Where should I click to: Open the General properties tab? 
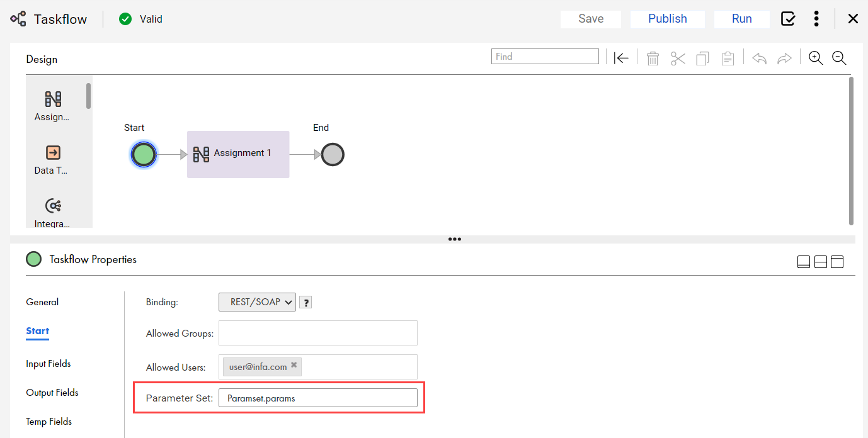(42, 302)
